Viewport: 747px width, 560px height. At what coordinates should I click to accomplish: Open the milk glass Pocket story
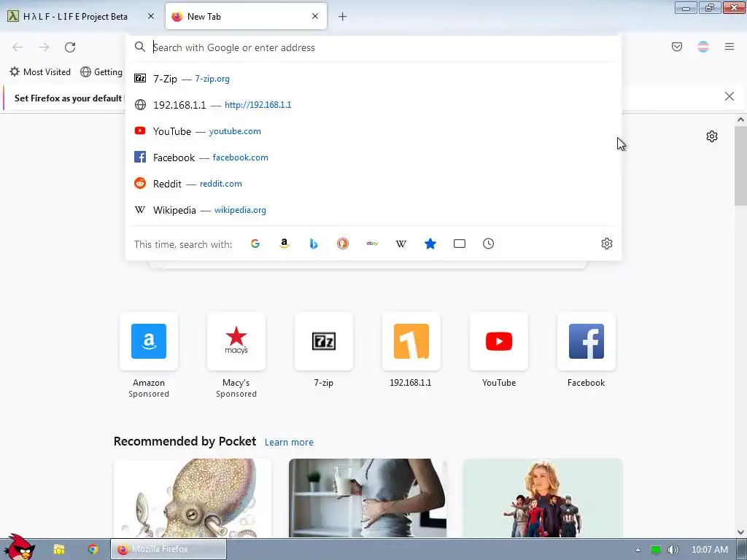point(368,498)
